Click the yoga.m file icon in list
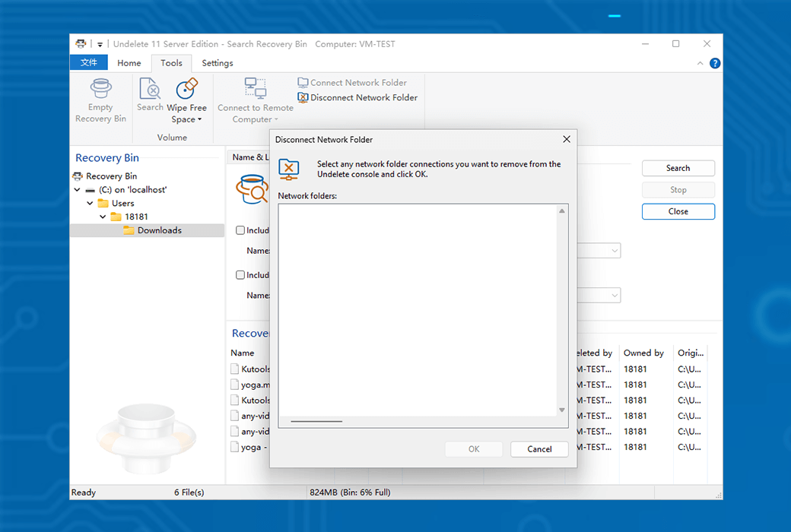The width and height of the screenshot is (791, 532). click(236, 385)
